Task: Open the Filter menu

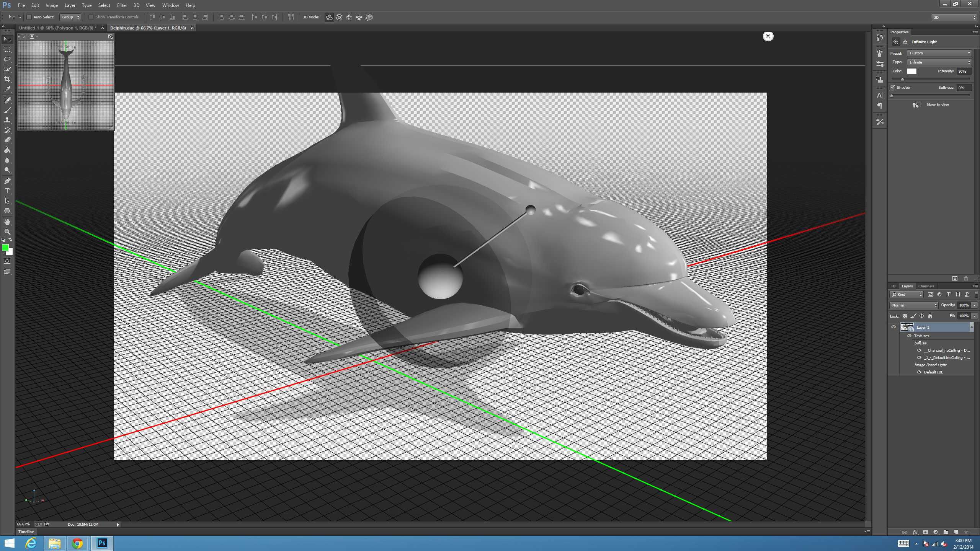Action: point(121,5)
